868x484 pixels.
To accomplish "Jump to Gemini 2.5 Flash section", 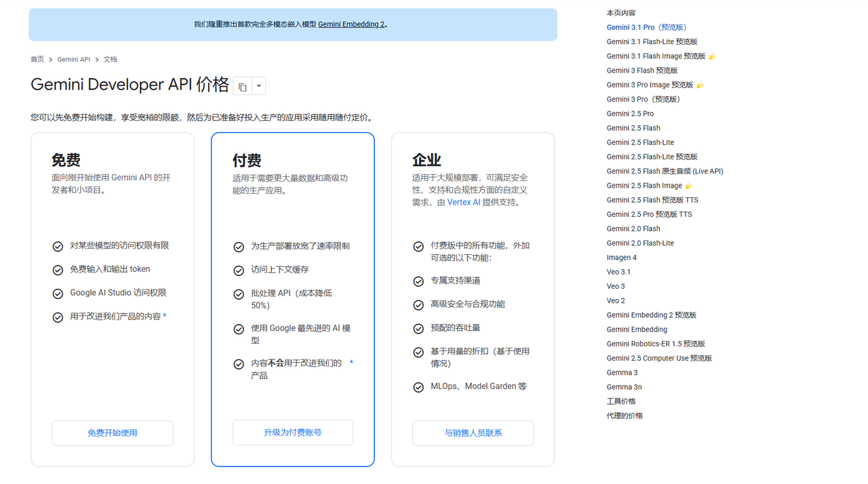I will [x=633, y=128].
